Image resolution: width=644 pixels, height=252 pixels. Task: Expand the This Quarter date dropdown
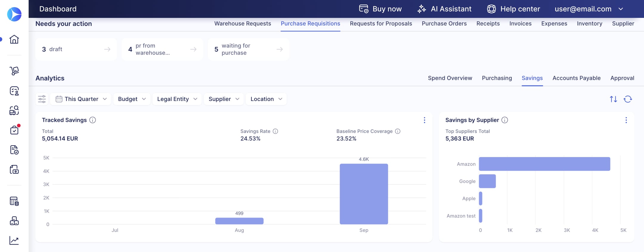click(81, 99)
